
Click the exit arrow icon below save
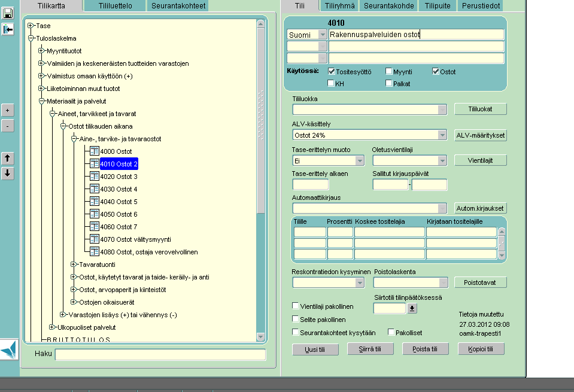pyautogui.click(x=8, y=29)
